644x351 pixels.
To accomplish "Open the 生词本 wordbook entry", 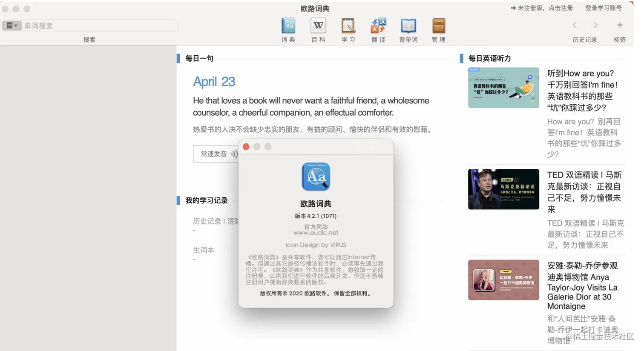I will 204,250.
